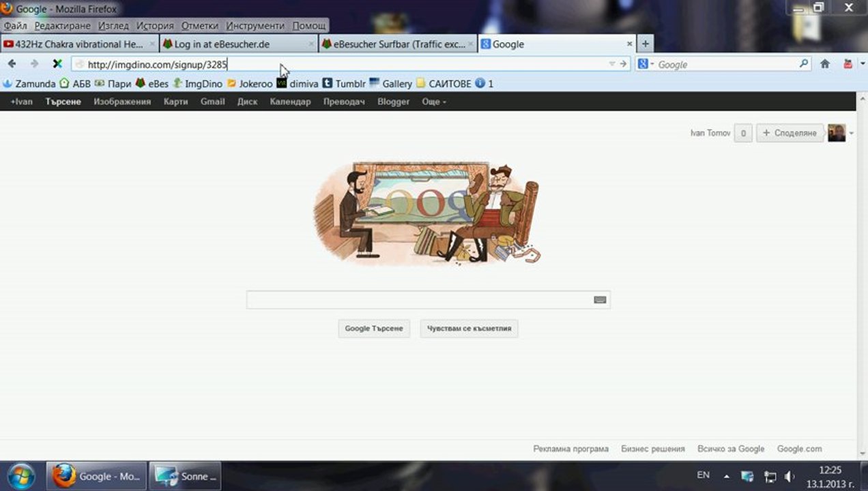Click the Back navigation arrow
Image resolution: width=868 pixels, height=491 pixels.
pos(12,63)
